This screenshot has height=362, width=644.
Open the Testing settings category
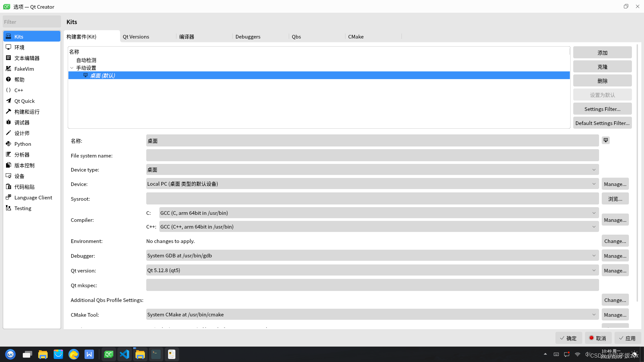(x=22, y=208)
